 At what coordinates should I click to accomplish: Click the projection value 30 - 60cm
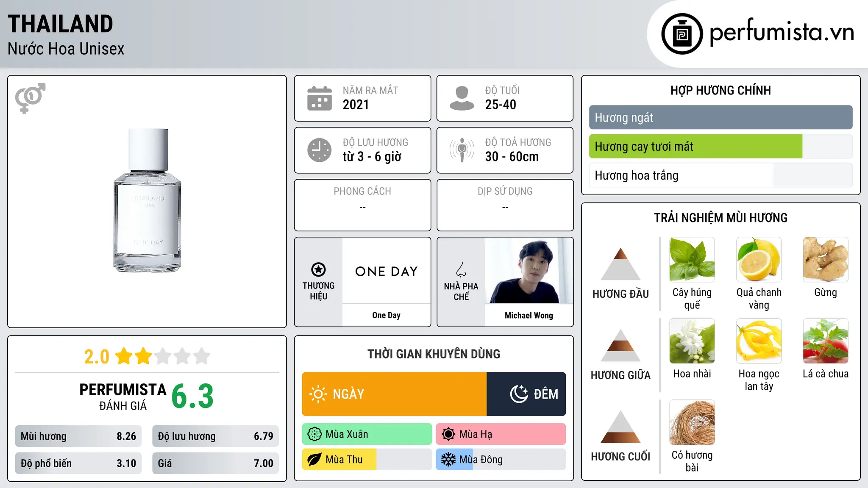512,157
